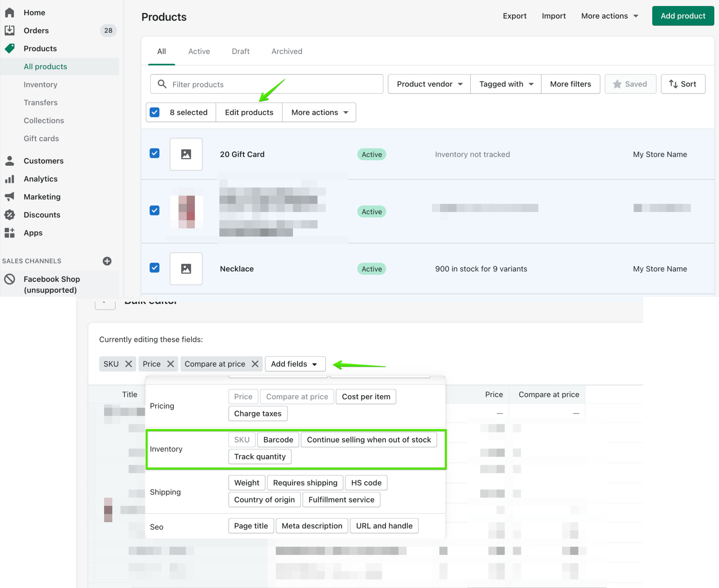Uncheck the 20 Gift Card checkbox

[154, 153]
